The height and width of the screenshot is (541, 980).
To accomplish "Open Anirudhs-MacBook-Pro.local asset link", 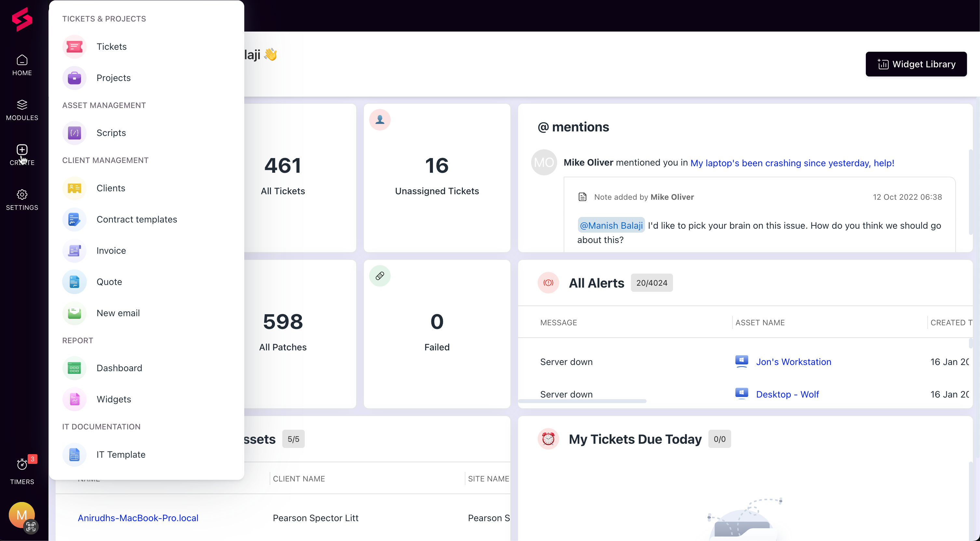I will click(x=138, y=518).
